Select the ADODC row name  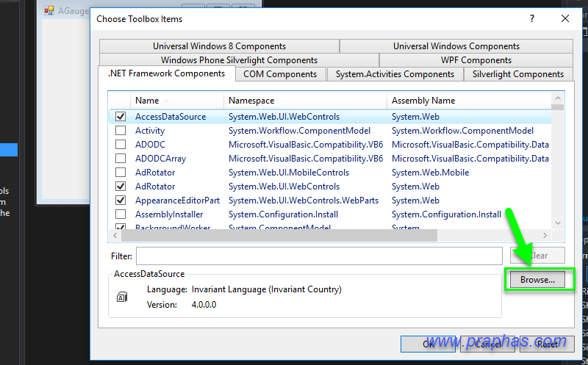151,144
